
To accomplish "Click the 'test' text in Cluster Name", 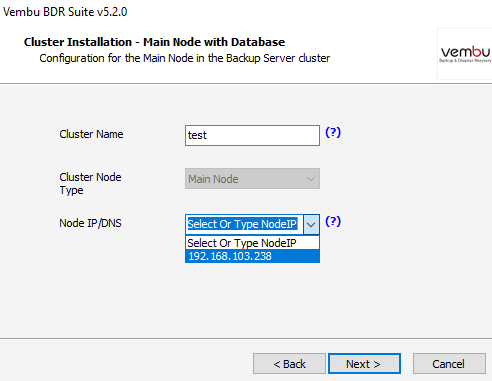I will 197,135.
